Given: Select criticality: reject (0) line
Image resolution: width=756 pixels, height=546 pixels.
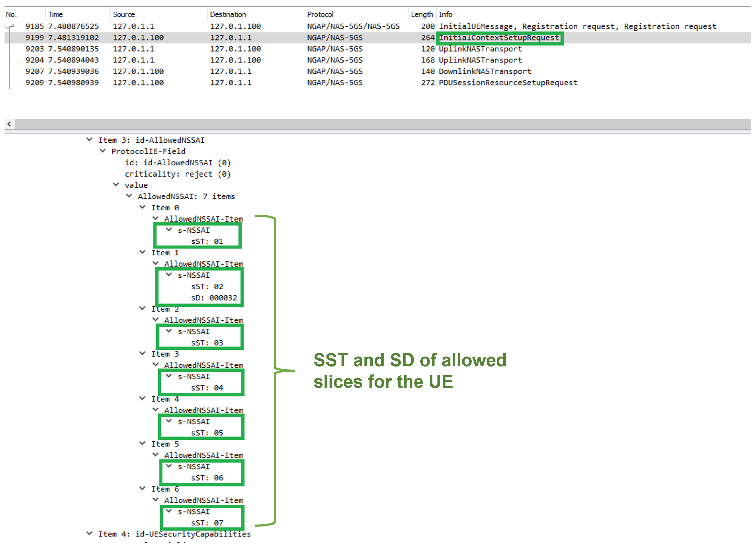Looking at the screenshot, I should point(177,174).
